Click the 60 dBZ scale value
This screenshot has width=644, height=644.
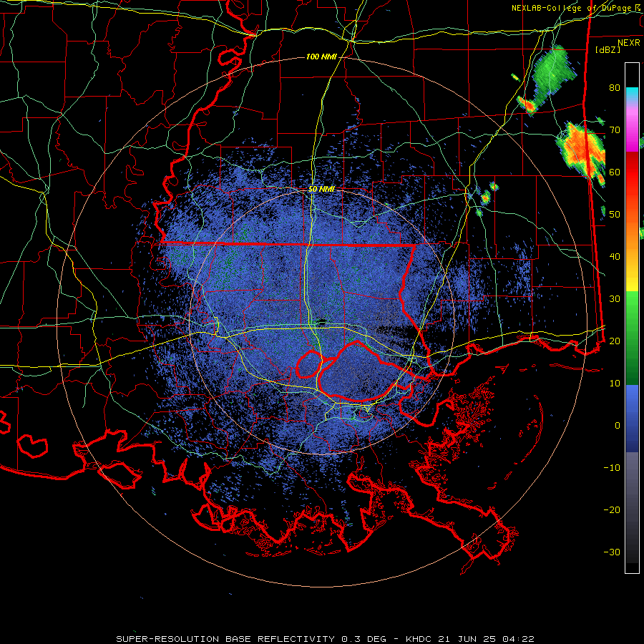(615, 172)
